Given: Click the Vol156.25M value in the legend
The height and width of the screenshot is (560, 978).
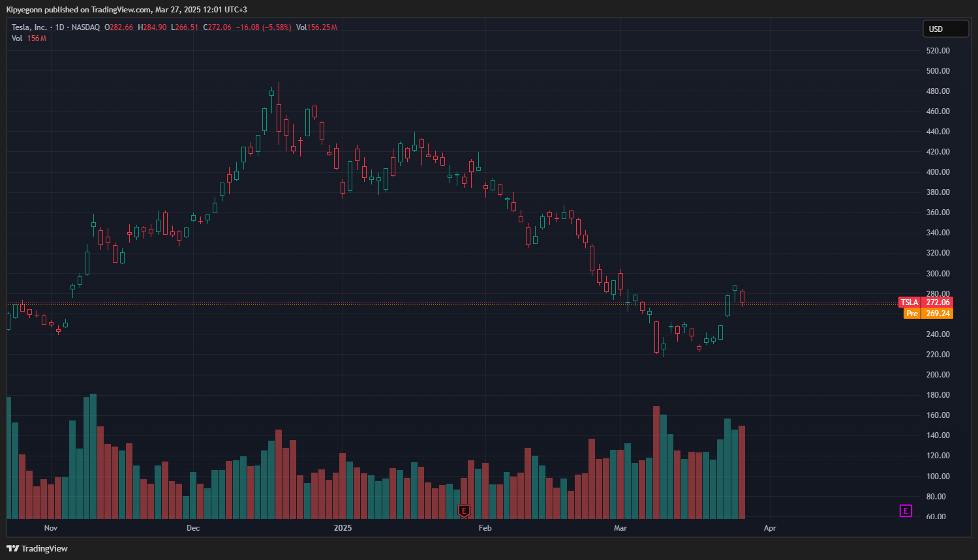Looking at the screenshot, I should pos(316,27).
